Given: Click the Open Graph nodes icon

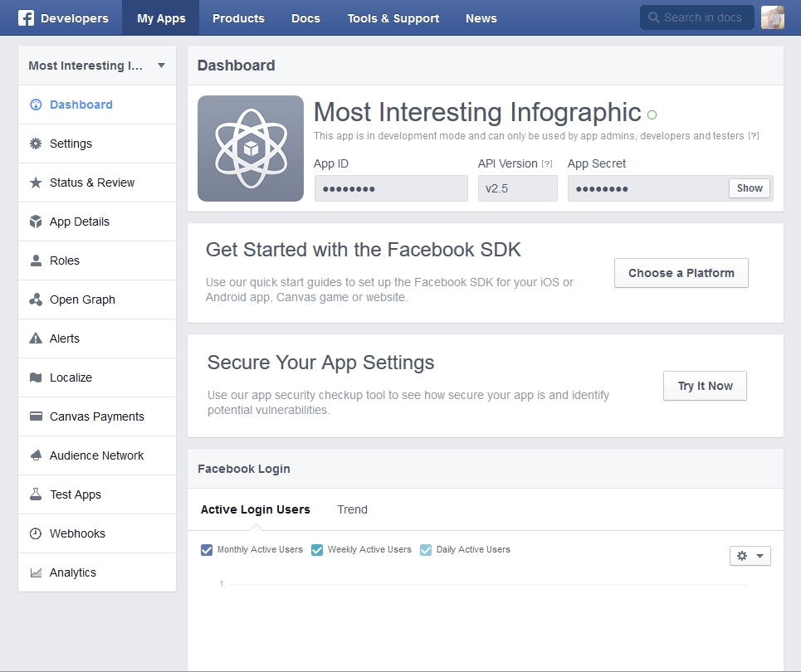Looking at the screenshot, I should pyautogui.click(x=36, y=299).
